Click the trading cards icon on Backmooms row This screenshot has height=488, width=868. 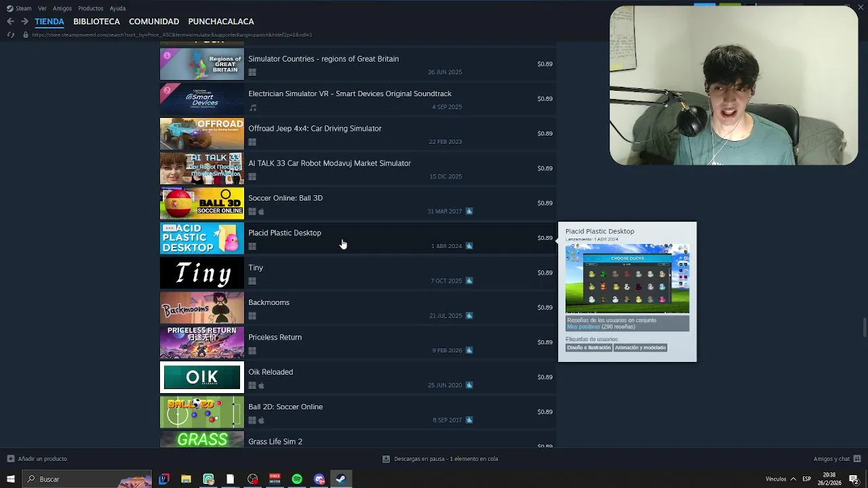click(x=469, y=315)
